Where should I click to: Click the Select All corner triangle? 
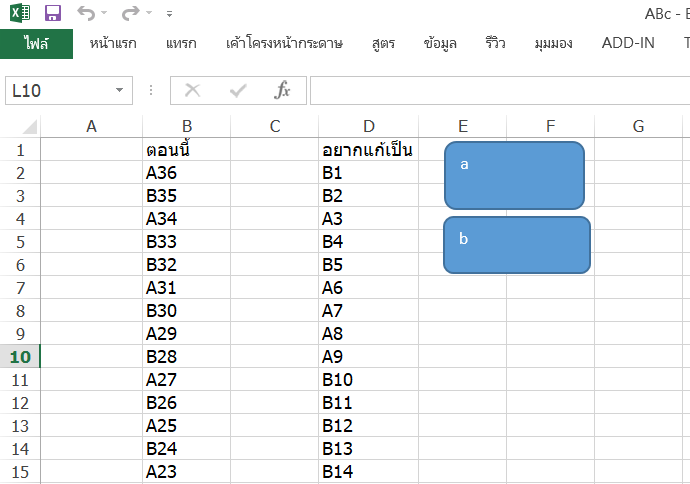coord(30,127)
